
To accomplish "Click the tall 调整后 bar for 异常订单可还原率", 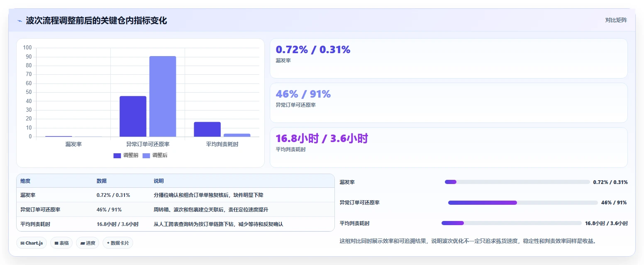I will [x=163, y=96].
